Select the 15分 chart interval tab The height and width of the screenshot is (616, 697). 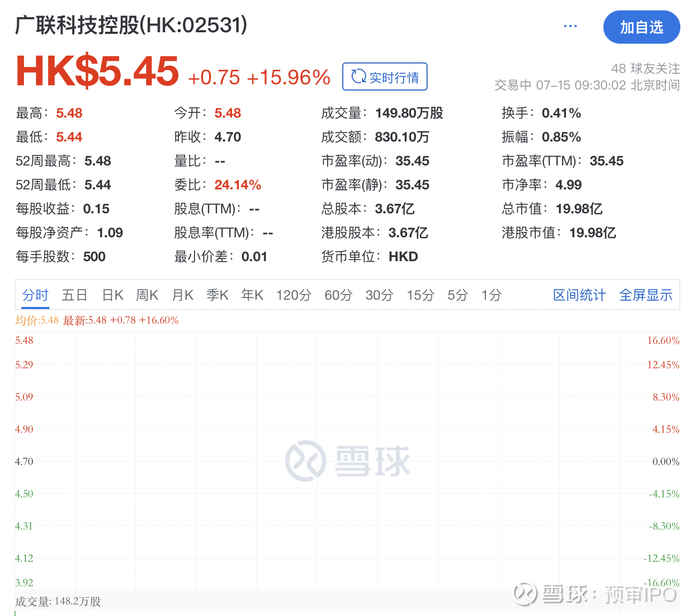tap(420, 295)
